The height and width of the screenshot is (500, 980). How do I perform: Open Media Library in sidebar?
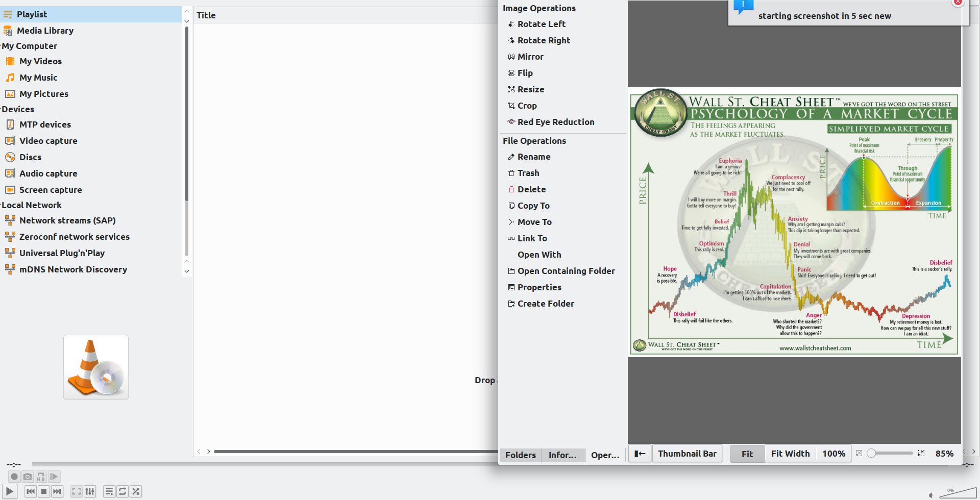pos(91,31)
